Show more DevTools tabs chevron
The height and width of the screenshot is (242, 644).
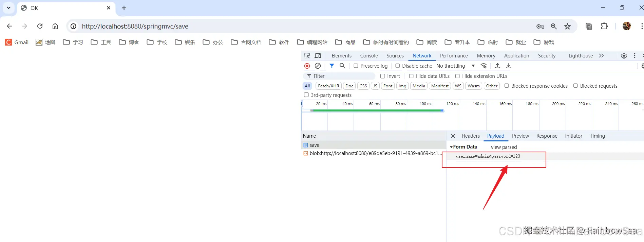tap(601, 56)
